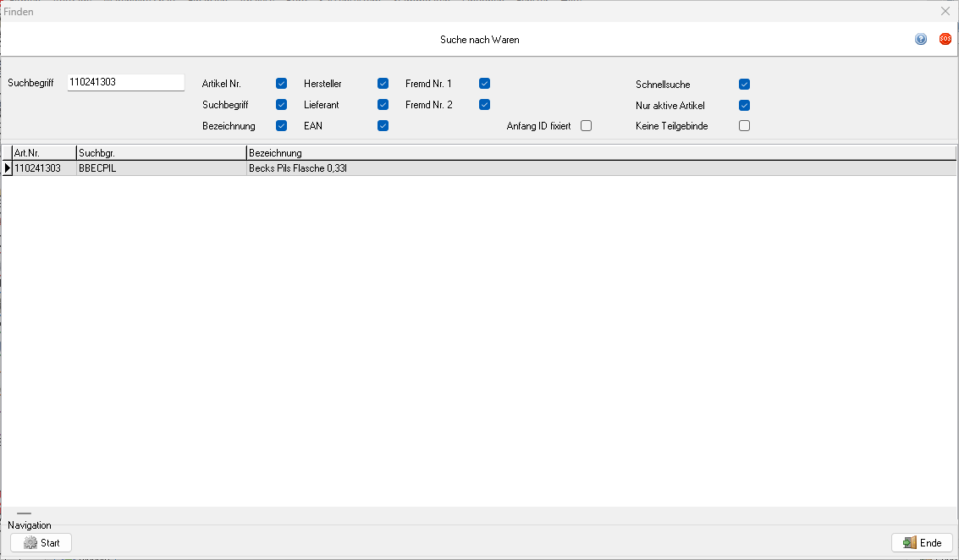Image resolution: width=959 pixels, height=560 pixels.
Task: Click the red SOS icon
Action: 945,40
